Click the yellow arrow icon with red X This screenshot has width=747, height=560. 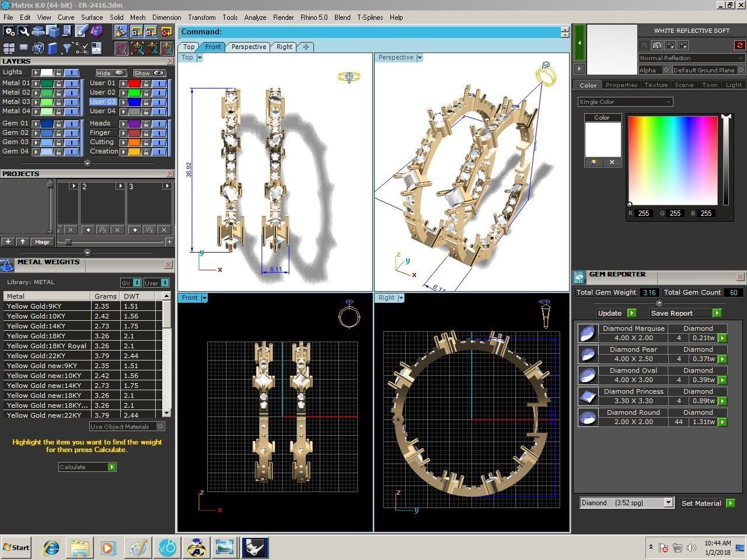(166, 31)
